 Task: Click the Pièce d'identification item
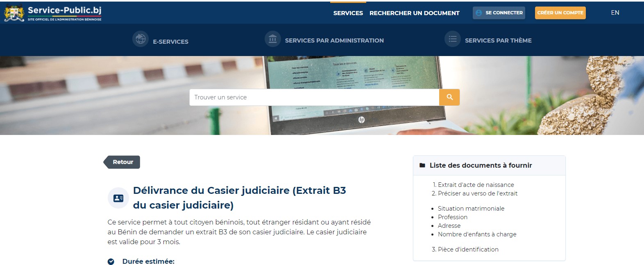(x=468, y=249)
